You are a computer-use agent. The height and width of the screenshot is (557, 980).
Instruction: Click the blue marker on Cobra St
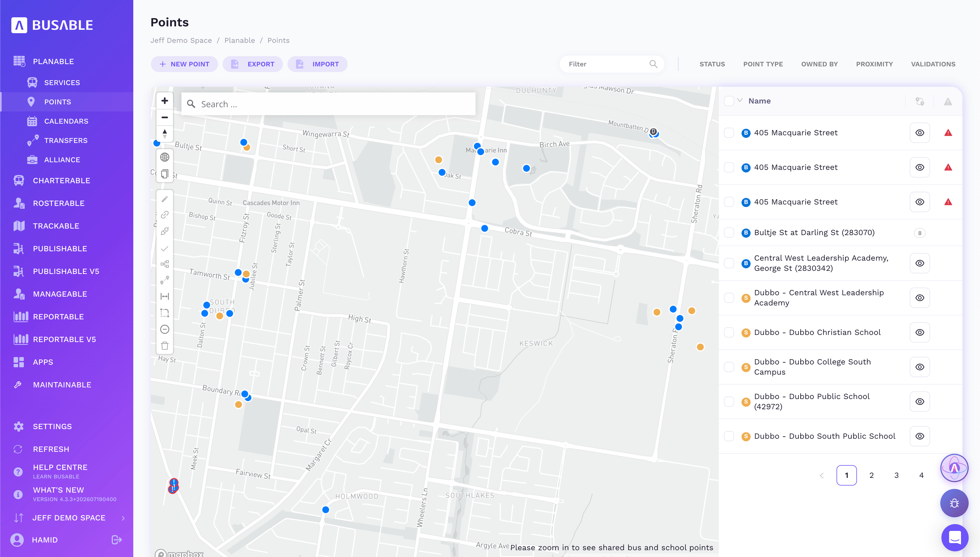click(x=485, y=229)
